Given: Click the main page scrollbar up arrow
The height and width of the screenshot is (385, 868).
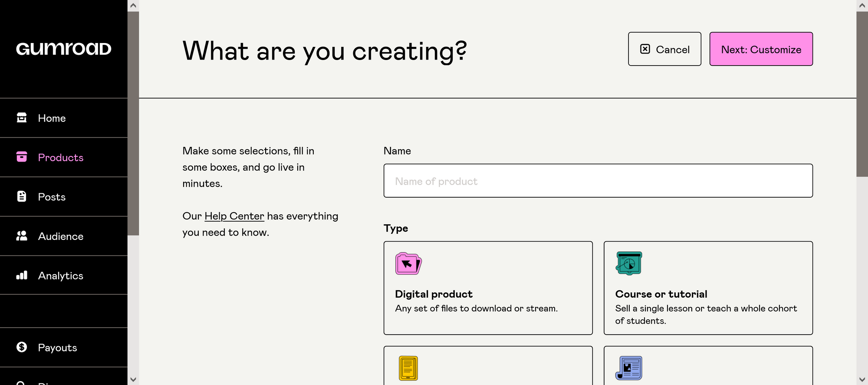Looking at the screenshot, I should (862, 6).
